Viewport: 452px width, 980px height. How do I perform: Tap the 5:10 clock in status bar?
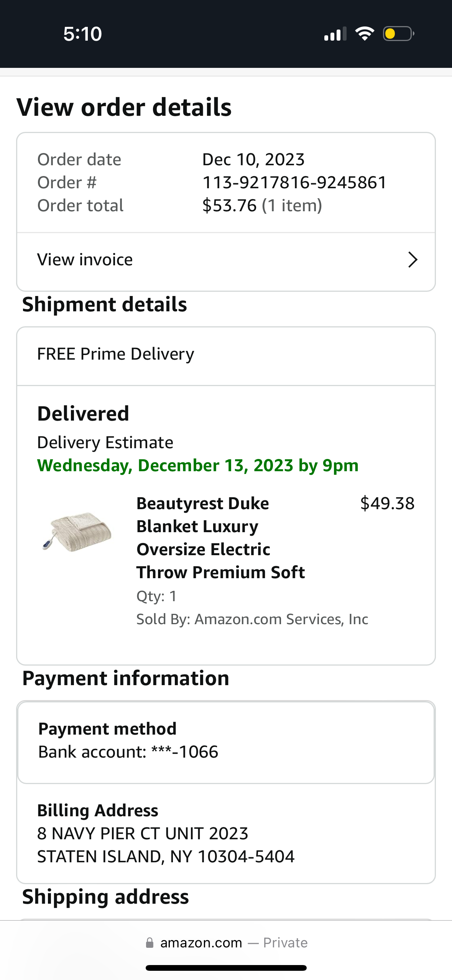(82, 34)
